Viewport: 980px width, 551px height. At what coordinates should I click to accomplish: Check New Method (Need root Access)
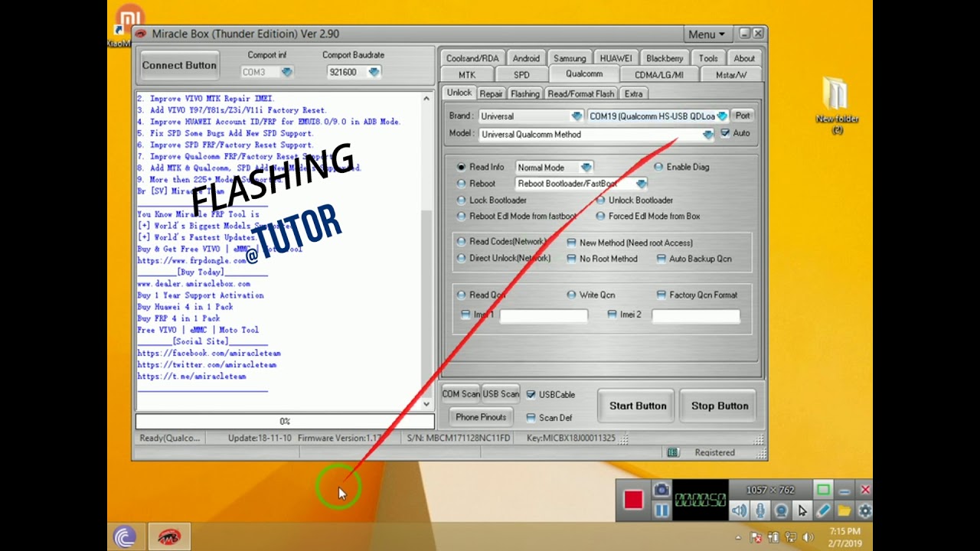pyautogui.click(x=572, y=243)
